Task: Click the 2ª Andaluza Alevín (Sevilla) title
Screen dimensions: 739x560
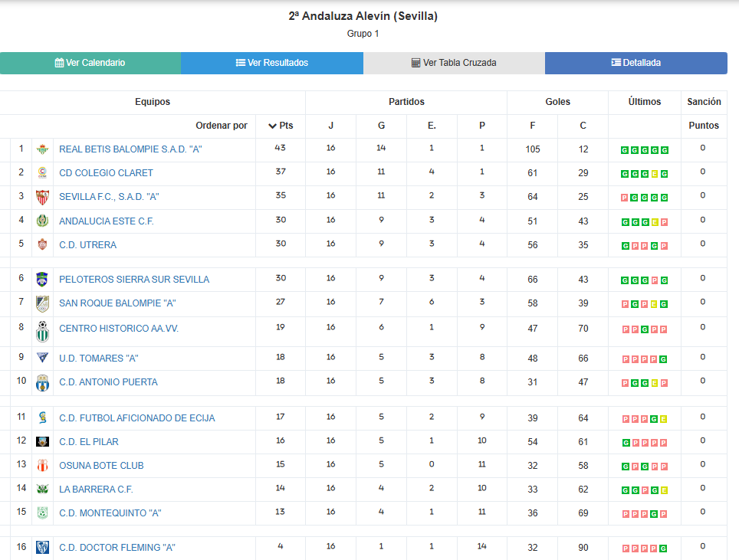Action: [x=363, y=16]
